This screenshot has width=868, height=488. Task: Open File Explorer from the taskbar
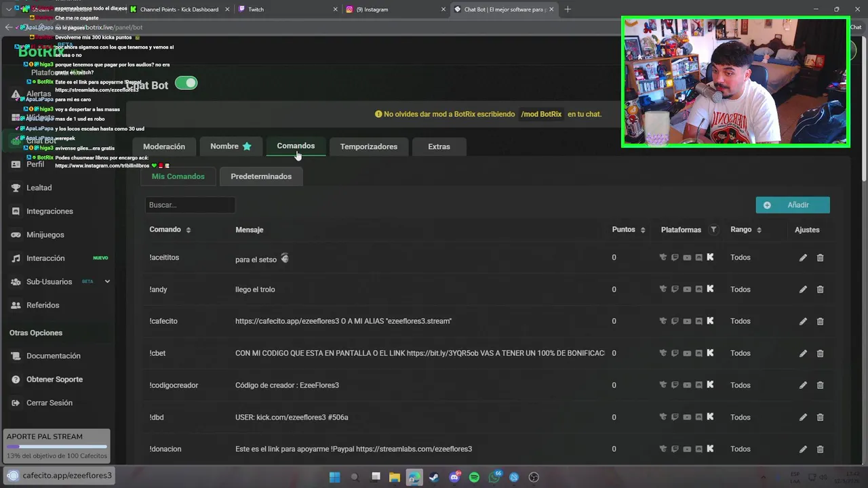click(x=395, y=477)
